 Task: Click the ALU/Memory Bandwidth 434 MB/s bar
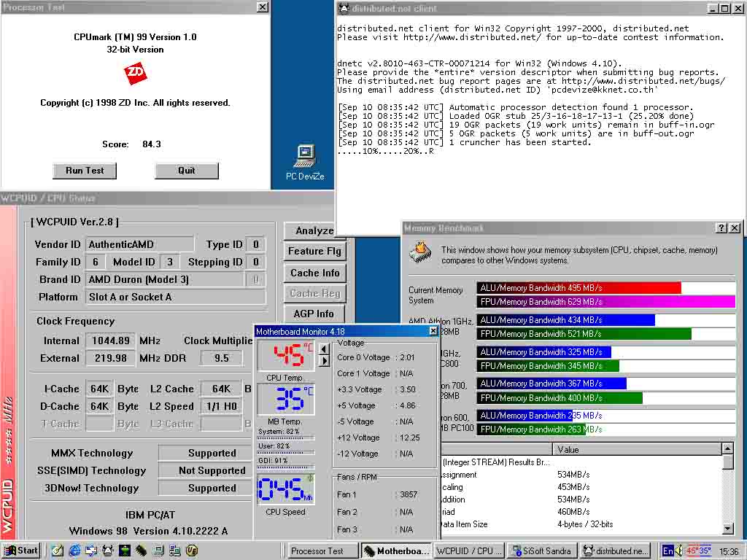(x=566, y=320)
